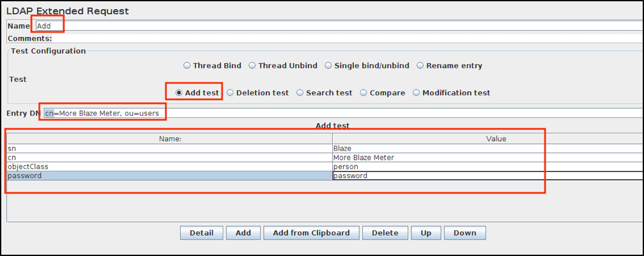Choose Single bind/unbind test option
The height and width of the screenshot is (256, 644).
(x=367, y=66)
